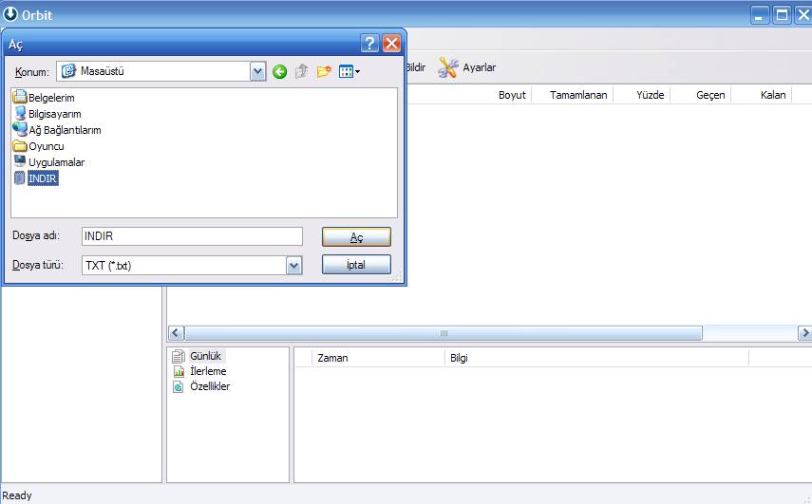Maximize the Orbit window
Viewport: 812px width, 504px height.
click(782, 15)
